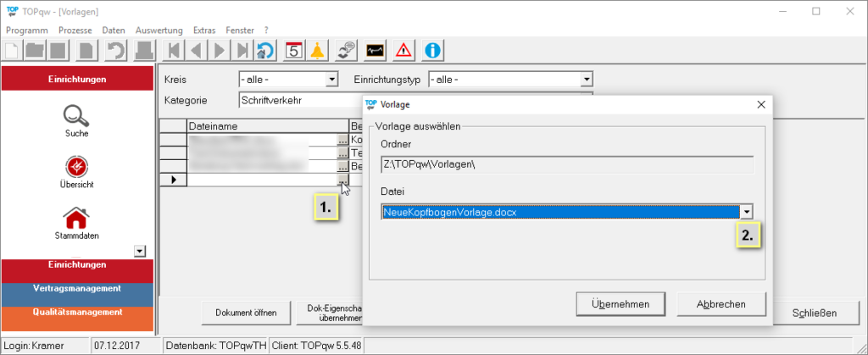Open the Suche magnifier in sidebar

(x=77, y=114)
